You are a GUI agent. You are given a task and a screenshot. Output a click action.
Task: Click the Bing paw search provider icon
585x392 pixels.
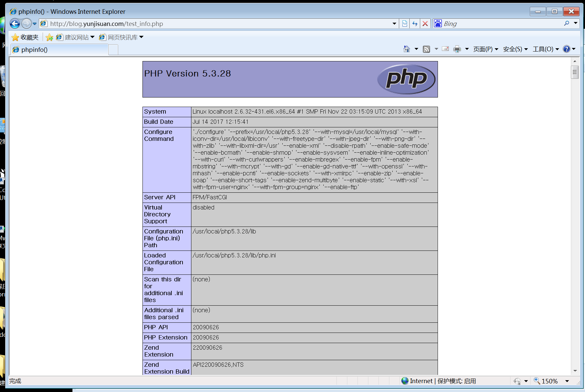click(x=438, y=24)
